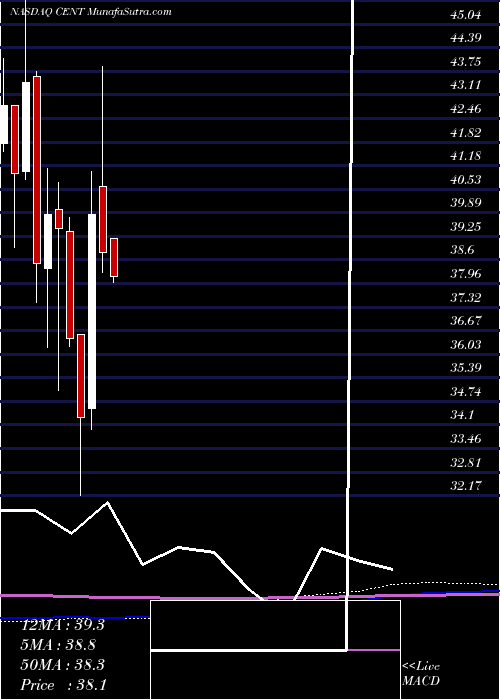Screen dimensions: 500x700
Task: Click the NASDAQ CENT MunafaSutra.com title text
Action: tap(91, 12)
